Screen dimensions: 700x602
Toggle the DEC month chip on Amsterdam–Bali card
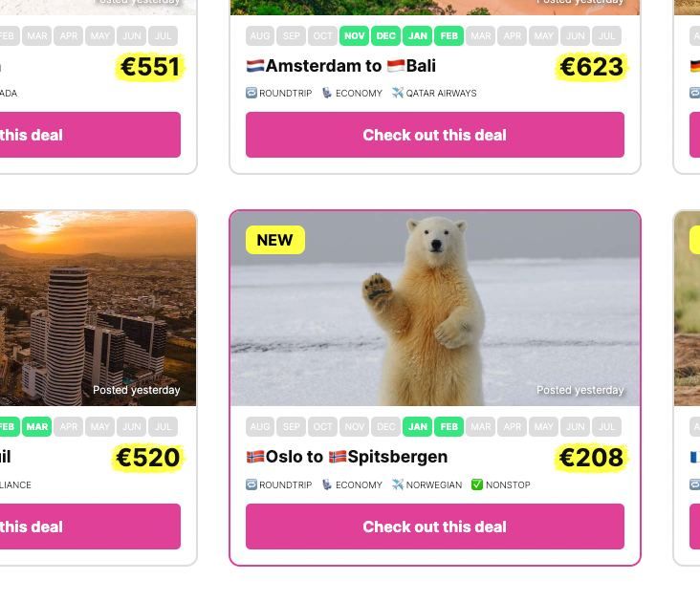click(x=385, y=35)
